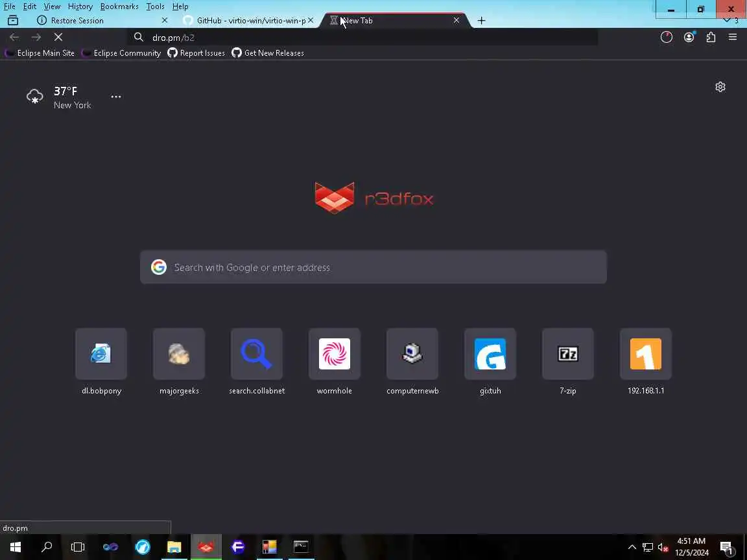
Task: Open the File menu
Action: pos(10,6)
